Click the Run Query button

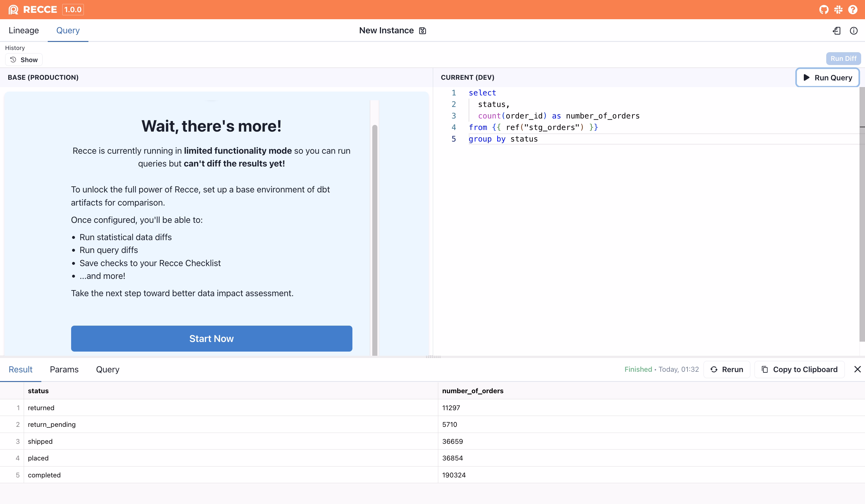click(828, 77)
